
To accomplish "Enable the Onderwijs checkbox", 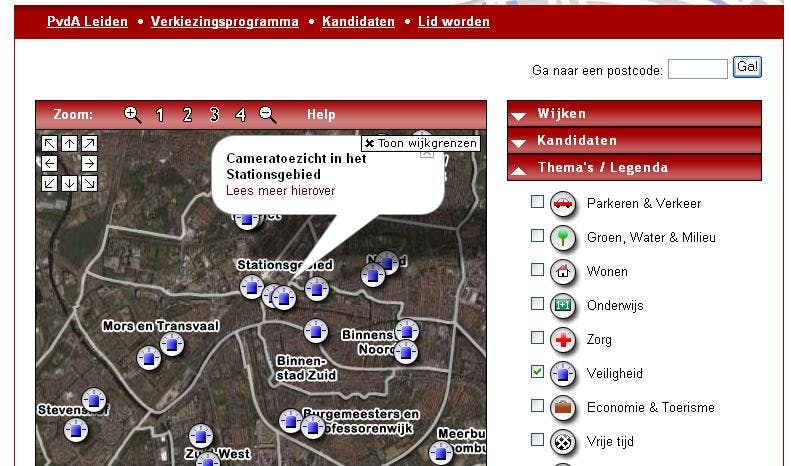I will [537, 304].
